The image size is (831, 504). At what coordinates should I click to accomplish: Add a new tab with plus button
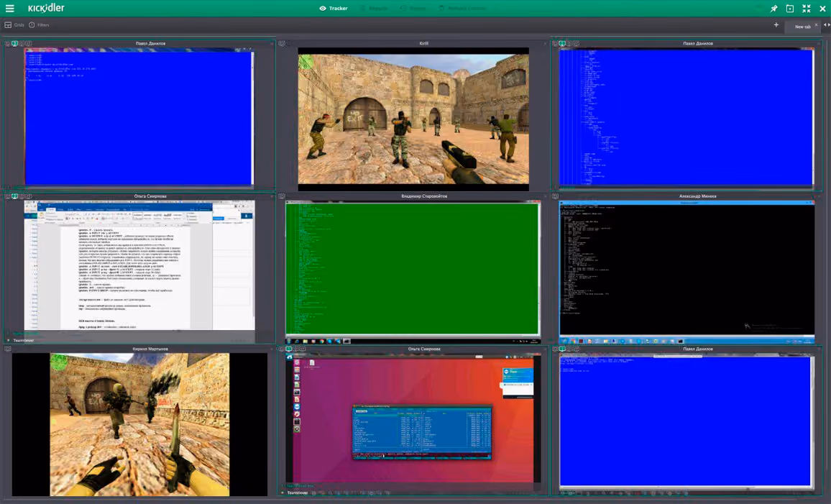point(776,25)
